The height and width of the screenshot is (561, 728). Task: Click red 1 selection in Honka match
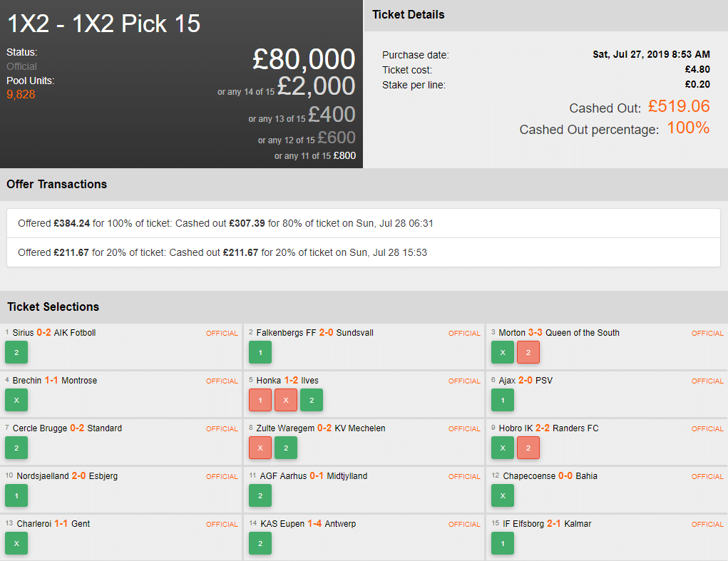(260, 400)
